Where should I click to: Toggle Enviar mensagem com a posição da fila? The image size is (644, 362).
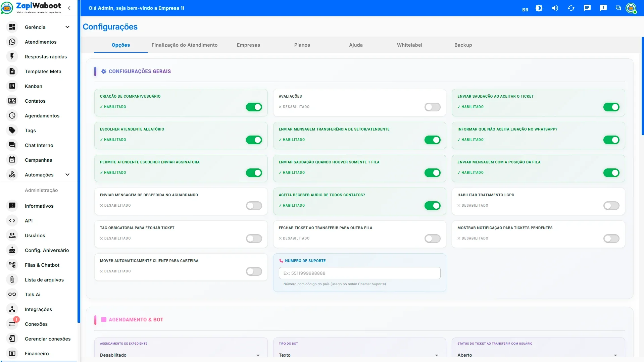click(x=611, y=173)
